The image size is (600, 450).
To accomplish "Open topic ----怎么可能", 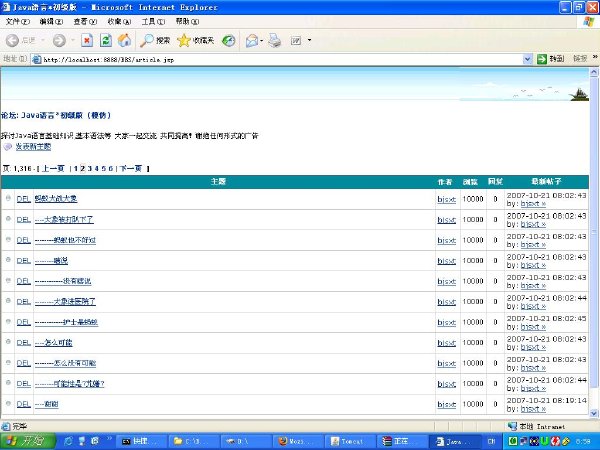I will point(54,342).
